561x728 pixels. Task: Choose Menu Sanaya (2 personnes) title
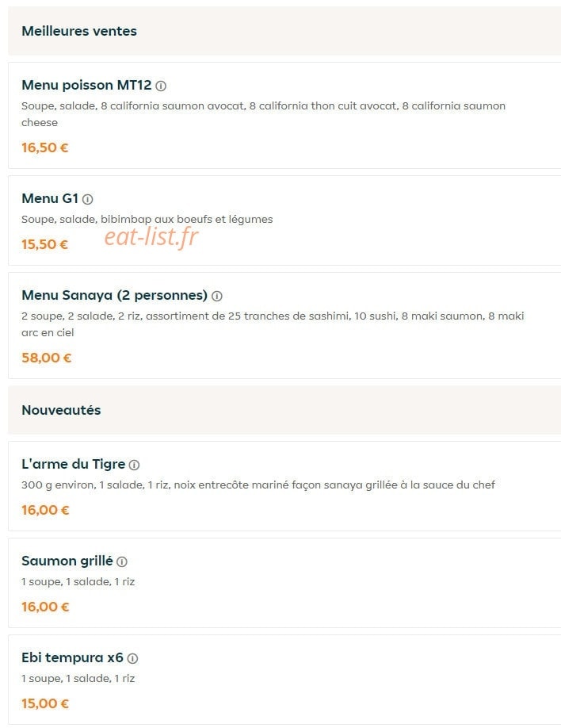tap(115, 295)
